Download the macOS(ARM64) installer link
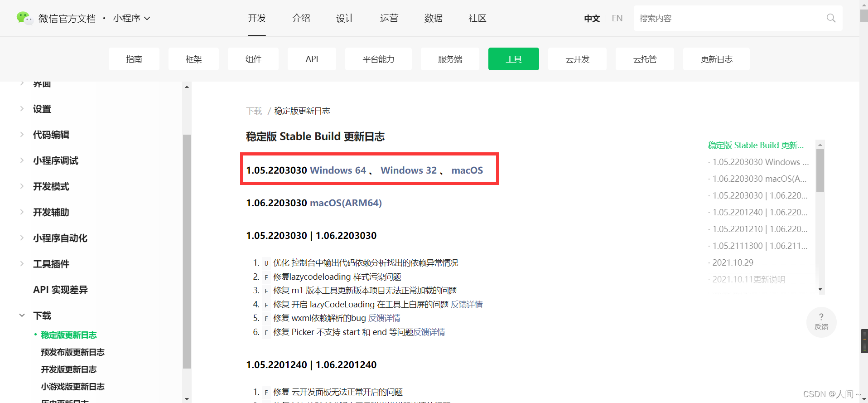The image size is (868, 403). pyautogui.click(x=346, y=203)
